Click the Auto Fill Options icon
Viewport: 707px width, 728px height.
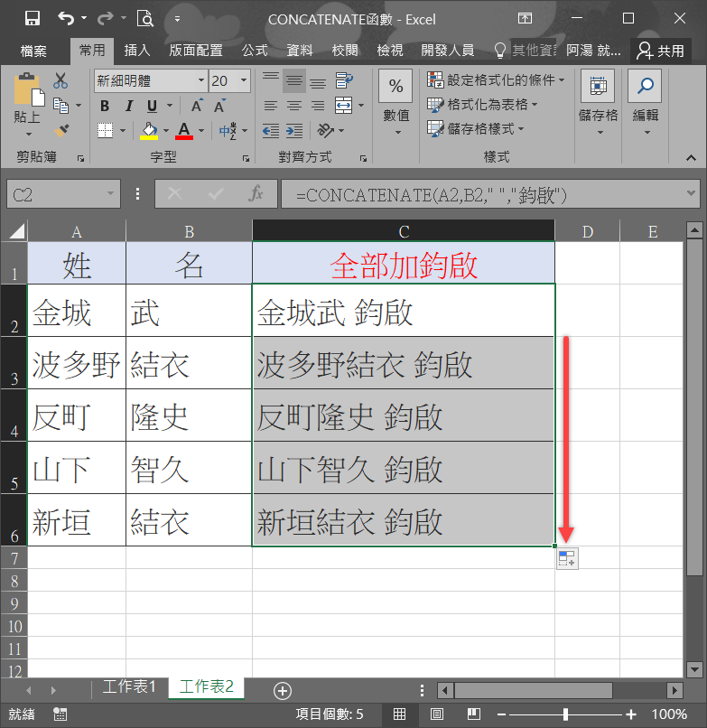click(x=567, y=558)
